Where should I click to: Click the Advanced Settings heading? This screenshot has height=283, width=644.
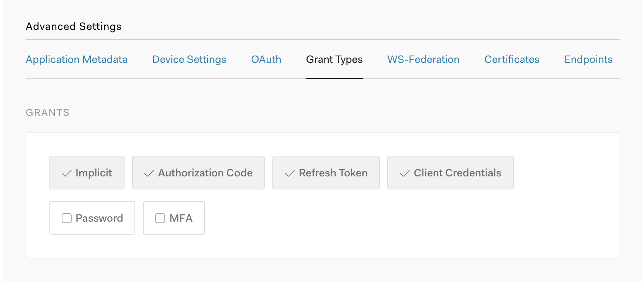[x=74, y=26]
